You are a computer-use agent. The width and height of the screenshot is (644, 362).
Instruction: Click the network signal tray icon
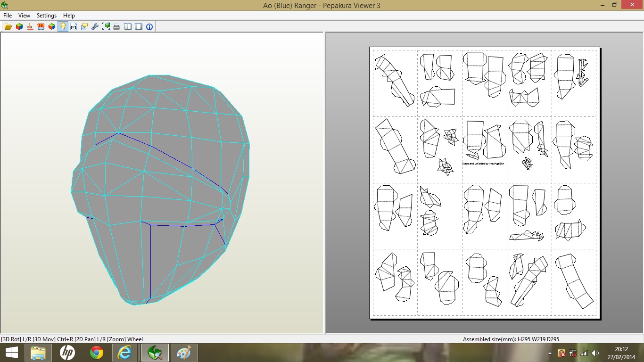pos(584,353)
